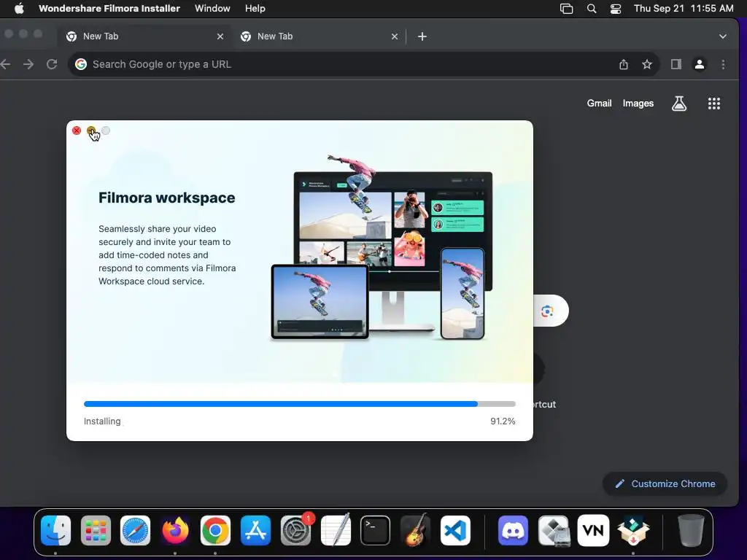Open the Help menu
Screen dimensions: 747x560
click(255, 9)
